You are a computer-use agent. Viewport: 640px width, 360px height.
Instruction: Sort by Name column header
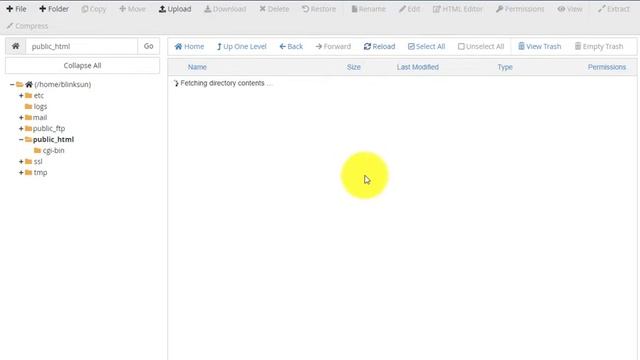click(x=197, y=67)
